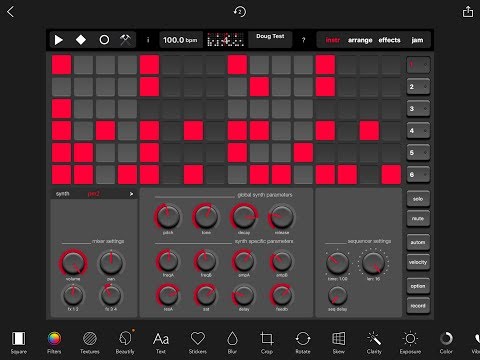Screen dimensions: 480x360
Task: Switch to the effects tab
Action: coord(389,40)
